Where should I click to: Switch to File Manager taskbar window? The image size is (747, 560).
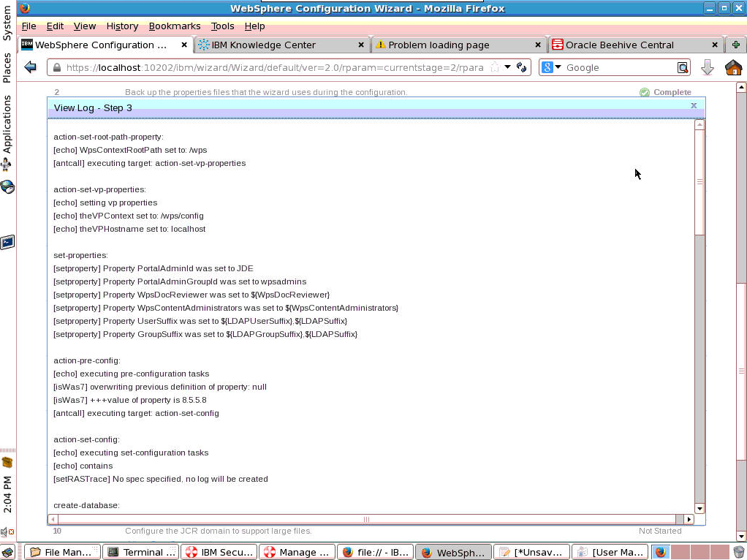tap(62, 552)
